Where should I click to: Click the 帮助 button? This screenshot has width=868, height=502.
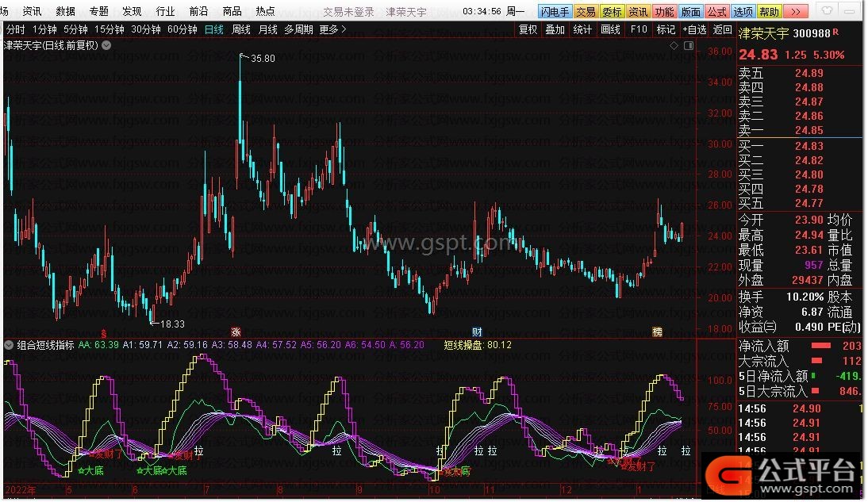[x=770, y=12]
